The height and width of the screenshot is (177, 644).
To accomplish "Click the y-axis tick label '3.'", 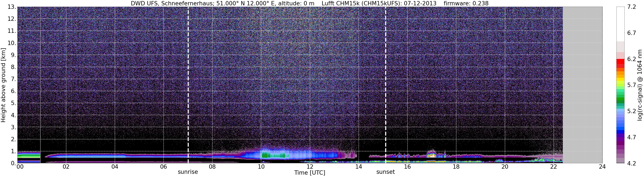I will click(x=13, y=127).
